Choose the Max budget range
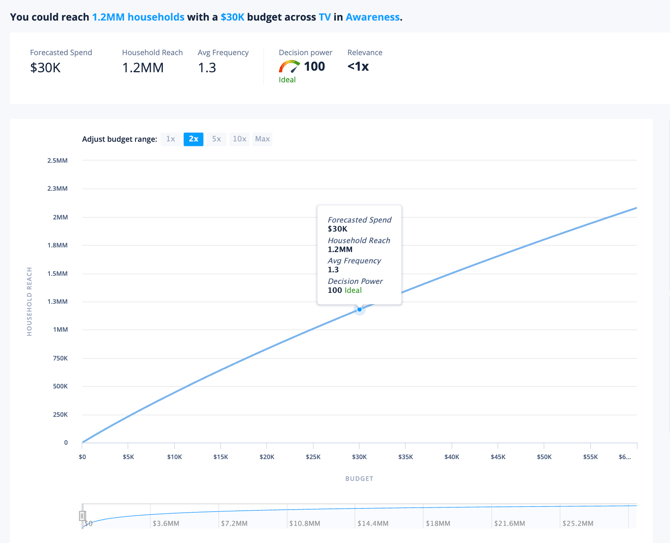Screen dimensions: 670x543 [x=262, y=139]
